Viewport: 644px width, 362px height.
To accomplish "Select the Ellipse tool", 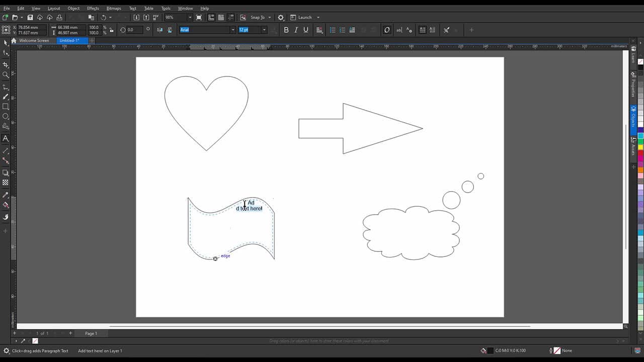I will [x=6, y=116].
